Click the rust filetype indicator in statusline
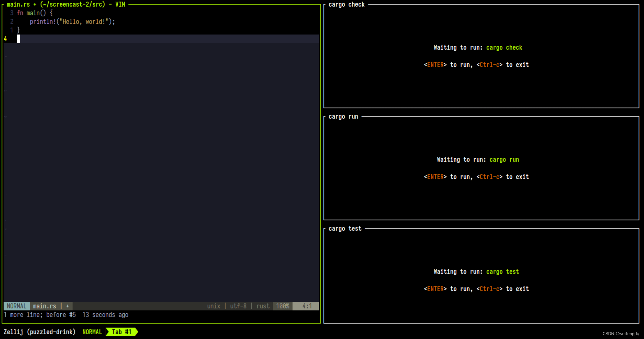Viewport: 644px width, 339px height. (x=263, y=306)
